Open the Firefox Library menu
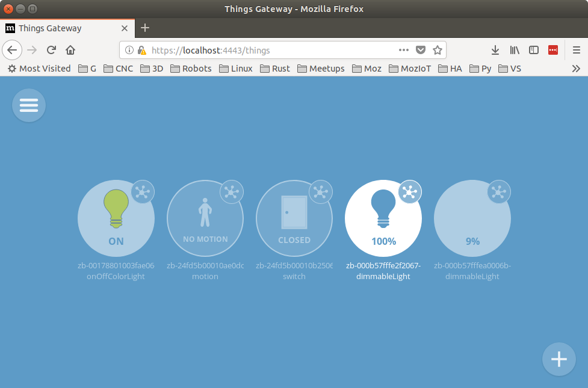The image size is (588, 388). point(515,50)
